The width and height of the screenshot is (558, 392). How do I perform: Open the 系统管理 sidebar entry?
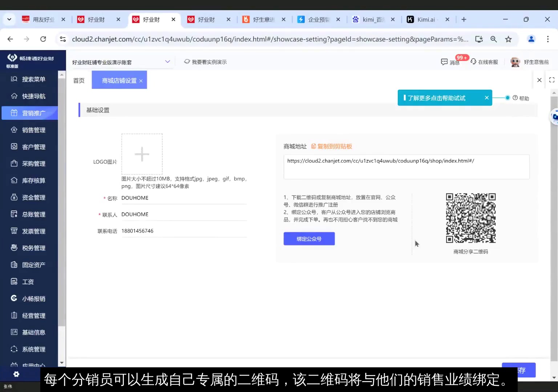33,349
